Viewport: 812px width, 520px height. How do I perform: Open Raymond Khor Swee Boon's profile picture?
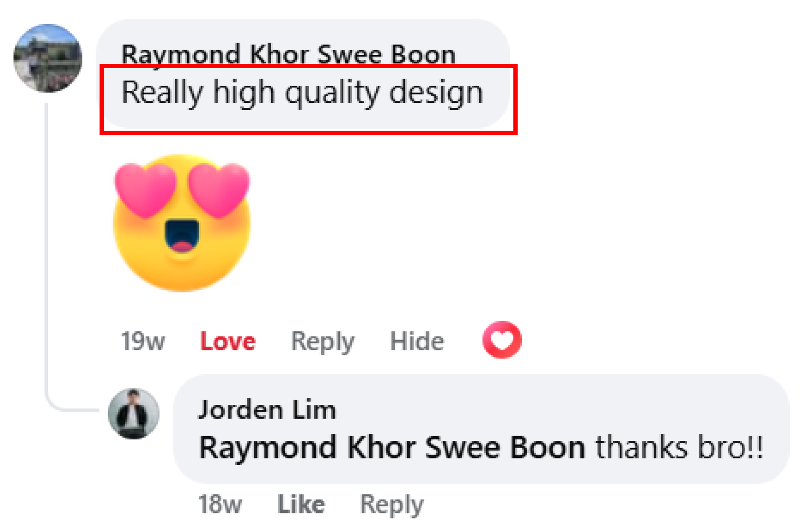pyautogui.click(x=48, y=58)
